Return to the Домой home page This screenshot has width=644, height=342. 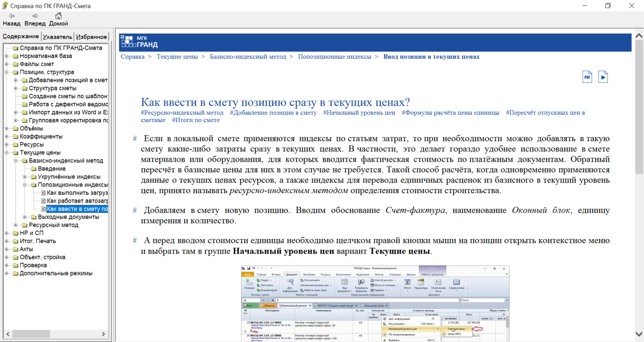pos(58,20)
